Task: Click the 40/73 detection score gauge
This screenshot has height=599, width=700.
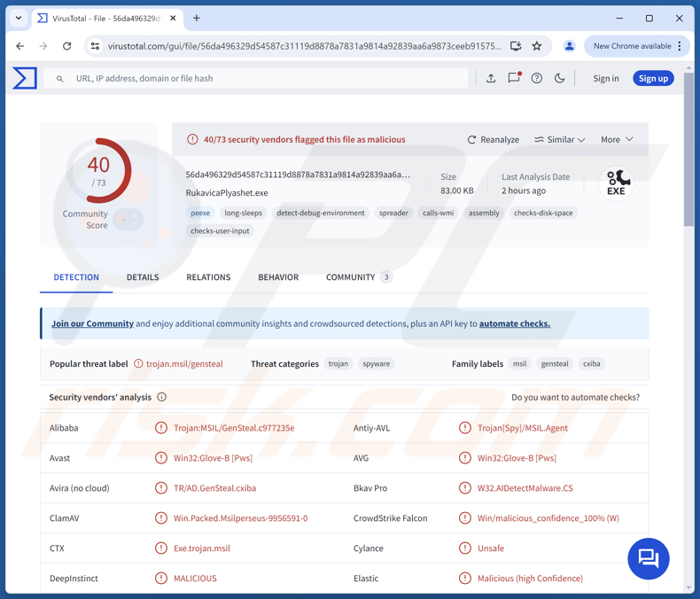Action: coord(98,170)
